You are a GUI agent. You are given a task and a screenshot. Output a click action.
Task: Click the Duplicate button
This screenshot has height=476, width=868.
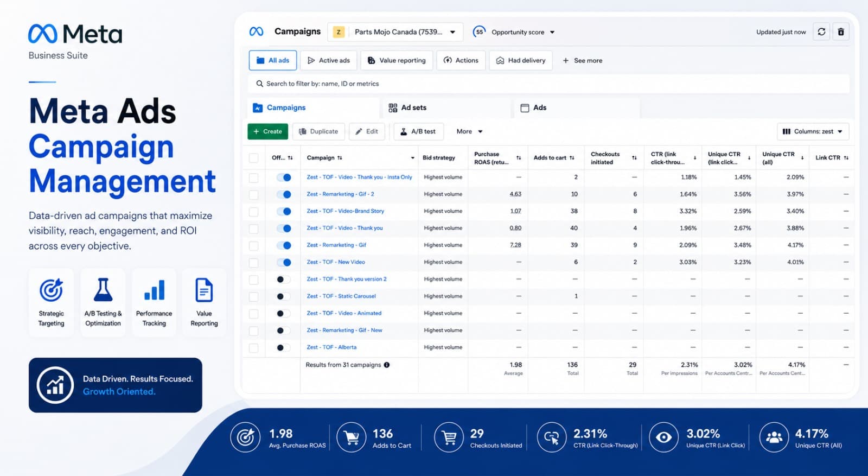pos(318,131)
